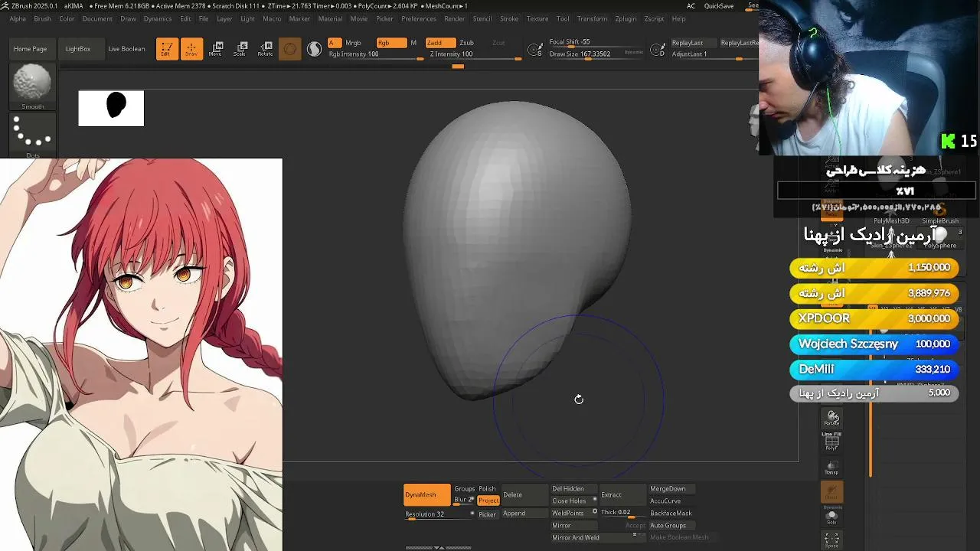Screen dimensions: 980x551
Task: Enable BackfaceMask option
Action: pyautogui.click(x=671, y=513)
